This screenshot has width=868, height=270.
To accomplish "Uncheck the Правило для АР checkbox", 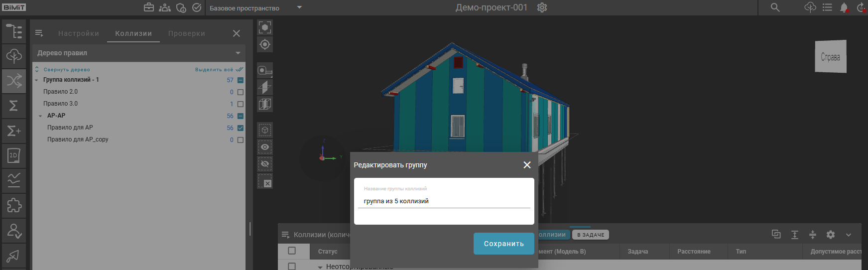I will (241, 128).
